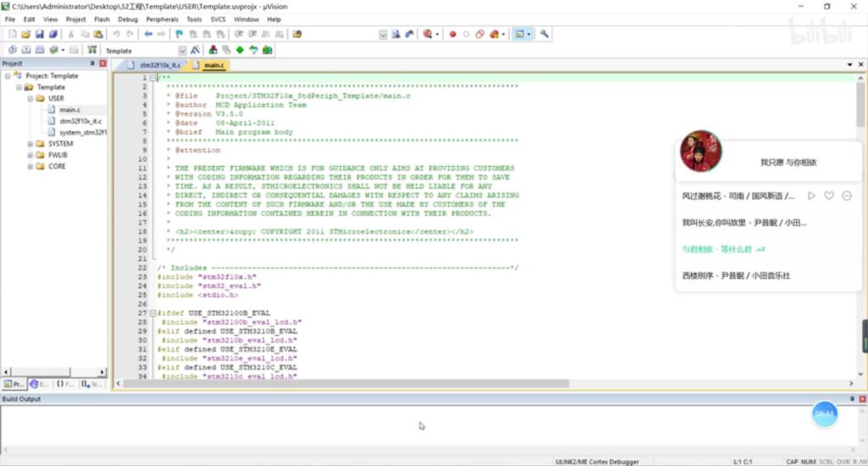Like the song with heart icon
Viewport: 868px width, 466px height.
click(829, 196)
